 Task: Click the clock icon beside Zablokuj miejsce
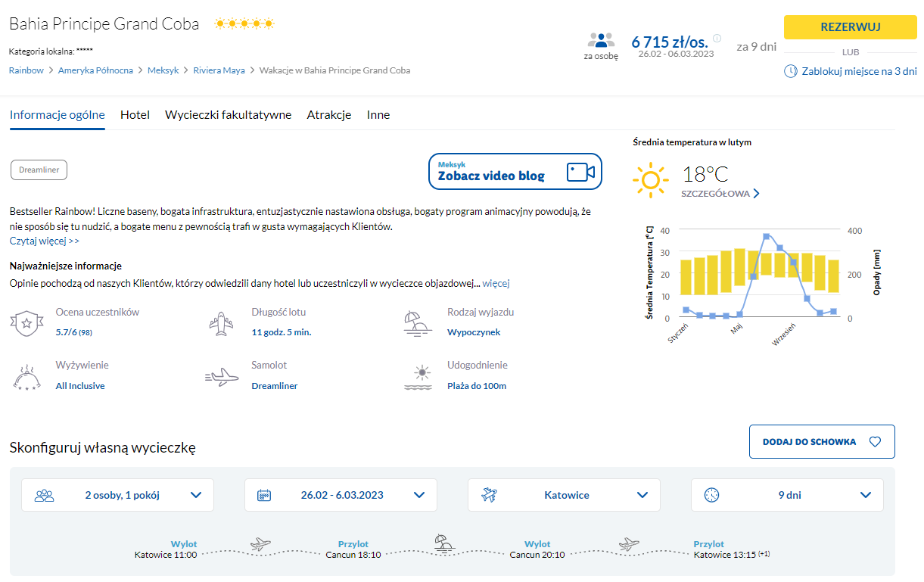790,71
